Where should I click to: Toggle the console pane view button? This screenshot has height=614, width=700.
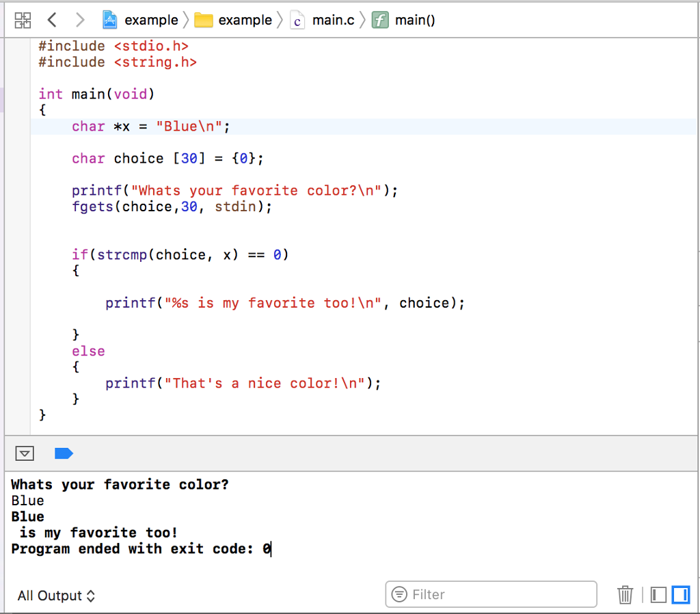pos(681,595)
